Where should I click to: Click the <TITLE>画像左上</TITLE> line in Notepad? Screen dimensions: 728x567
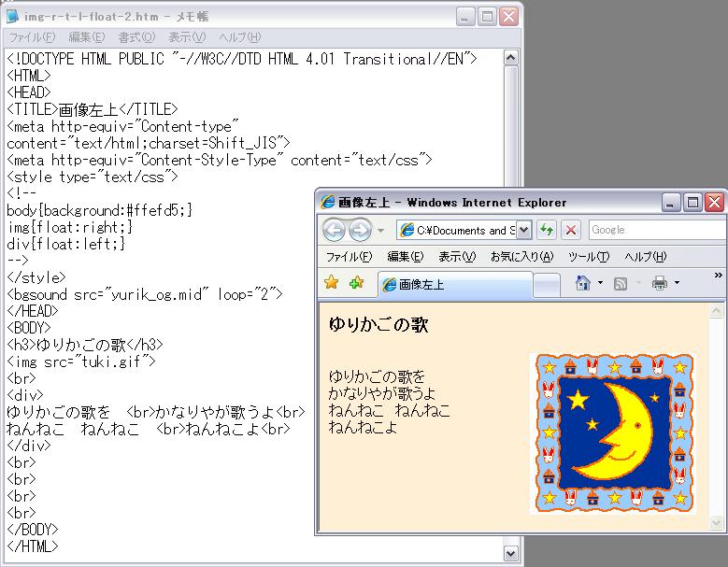[93, 109]
